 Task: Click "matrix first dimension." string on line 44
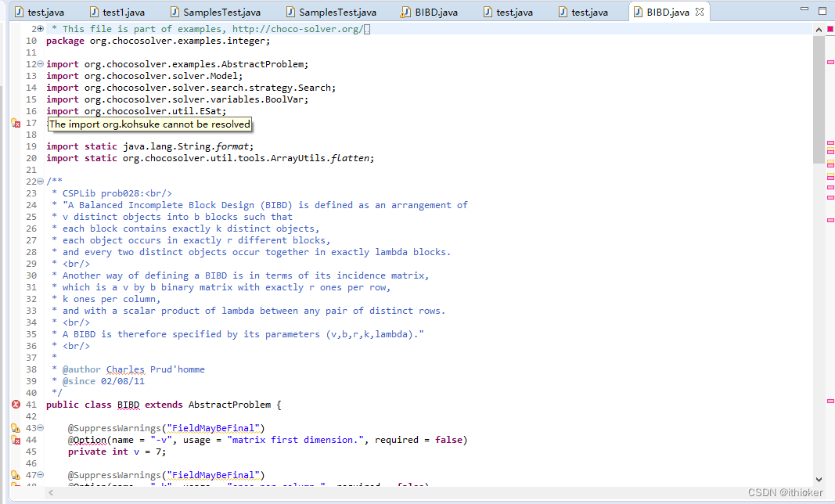(x=296, y=440)
